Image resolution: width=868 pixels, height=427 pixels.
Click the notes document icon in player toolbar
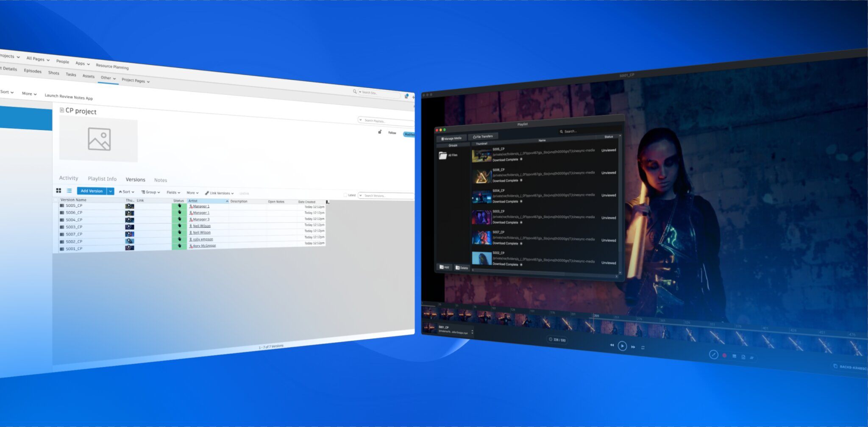click(x=743, y=357)
